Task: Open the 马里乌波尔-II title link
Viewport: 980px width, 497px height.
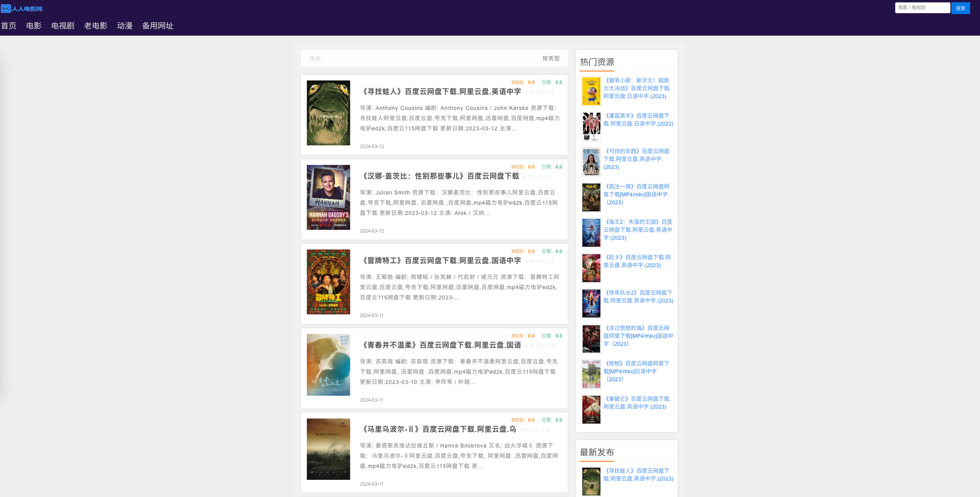Action: pyautogui.click(x=439, y=429)
